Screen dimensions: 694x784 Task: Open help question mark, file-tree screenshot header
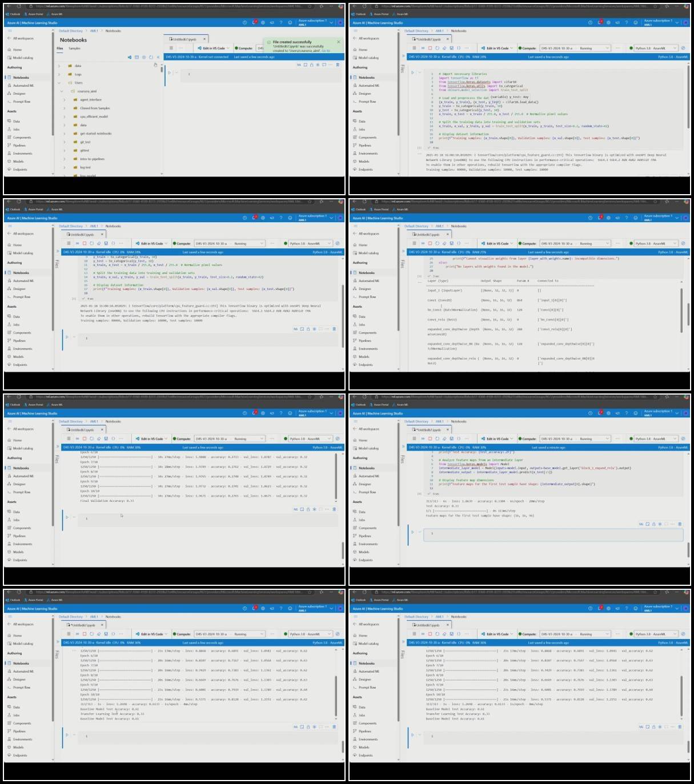281,22
